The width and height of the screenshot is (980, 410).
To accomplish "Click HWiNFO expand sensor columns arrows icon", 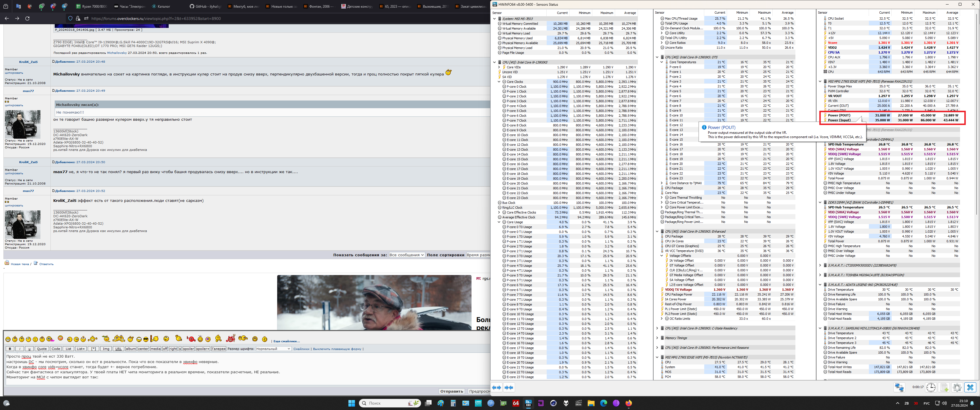I will 497,387.
